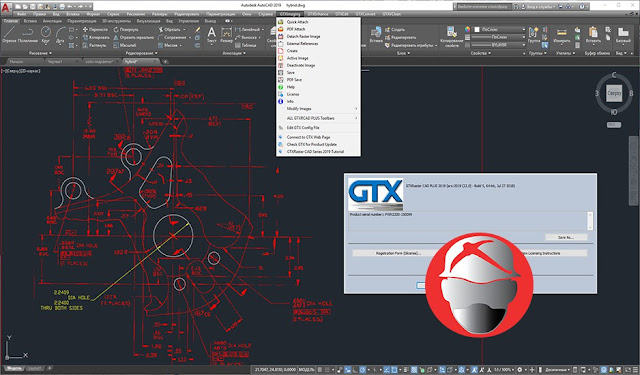
Task: Open the ПоСлою color dropdown
Action: tap(499, 29)
